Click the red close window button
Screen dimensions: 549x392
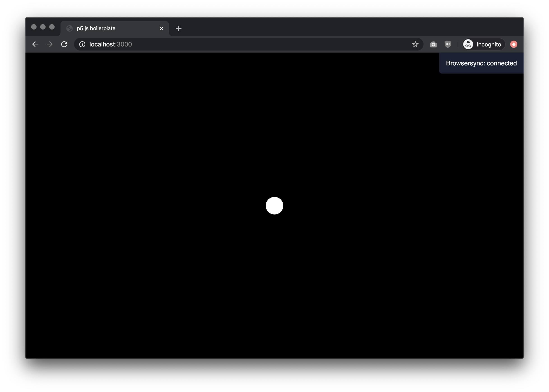click(x=34, y=27)
